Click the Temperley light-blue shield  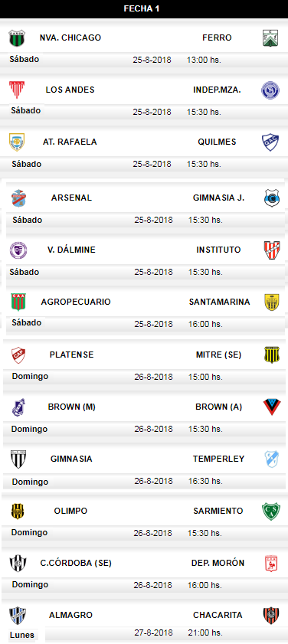272,459
